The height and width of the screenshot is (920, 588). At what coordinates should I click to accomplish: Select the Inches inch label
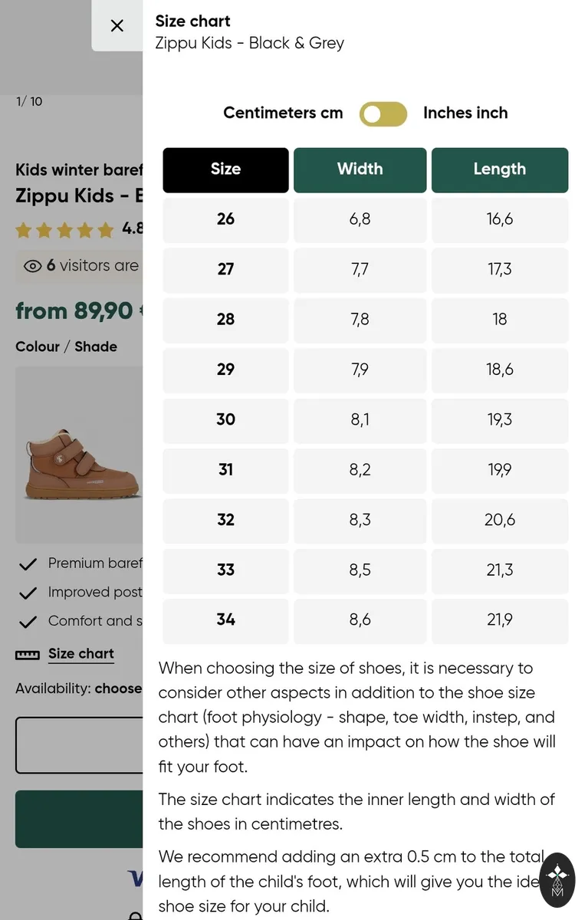[x=465, y=113]
